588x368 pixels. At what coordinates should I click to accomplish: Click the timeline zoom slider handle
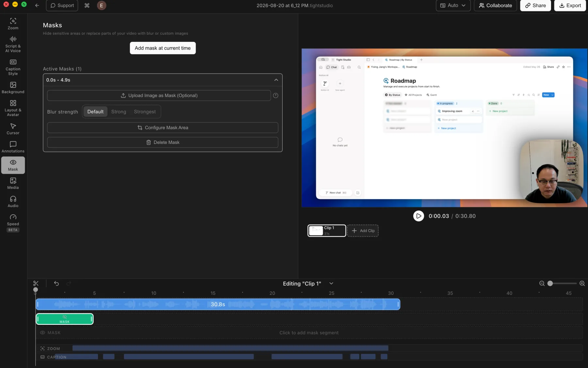point(550,283)
